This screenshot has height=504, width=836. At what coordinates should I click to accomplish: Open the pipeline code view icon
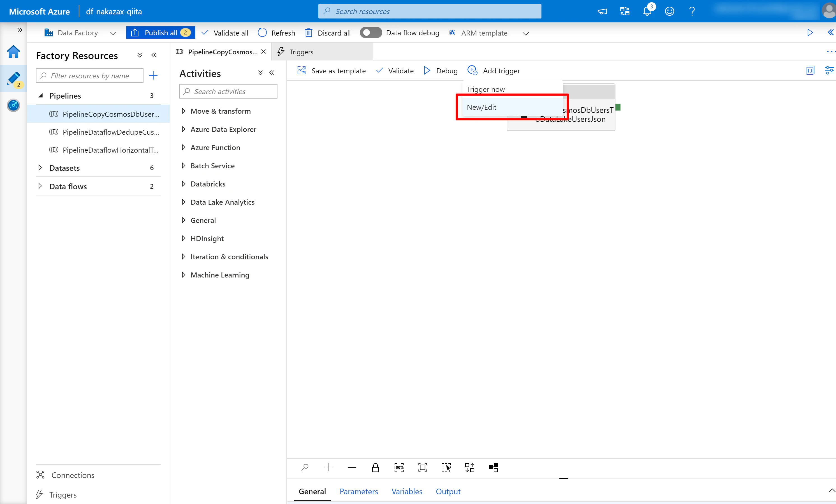(x=810, y=71)
